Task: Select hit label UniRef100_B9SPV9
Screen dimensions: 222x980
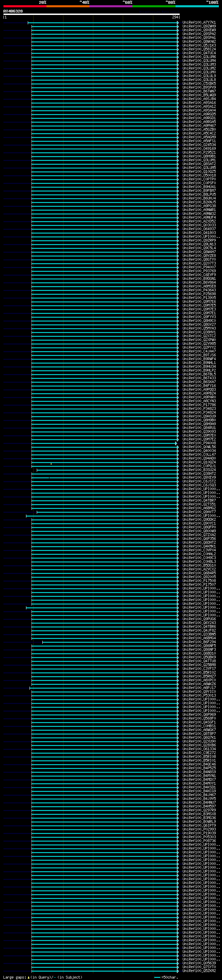Action: click(199, 88)
